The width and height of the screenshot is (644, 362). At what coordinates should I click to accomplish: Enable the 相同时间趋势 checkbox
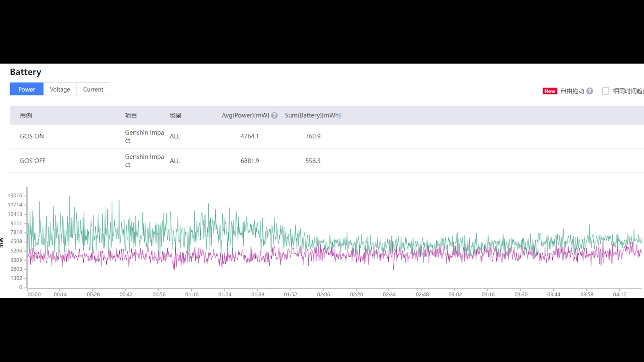pos(605,91)
